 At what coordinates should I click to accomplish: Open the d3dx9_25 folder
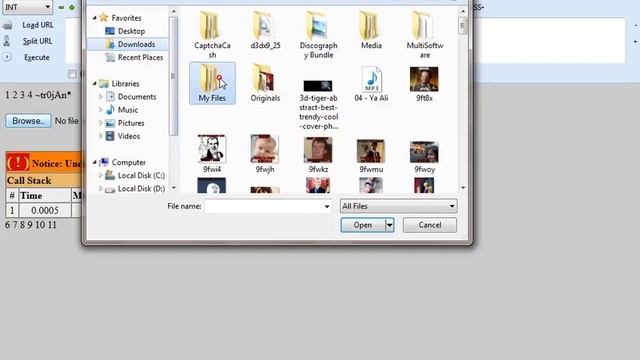[265, 31]
